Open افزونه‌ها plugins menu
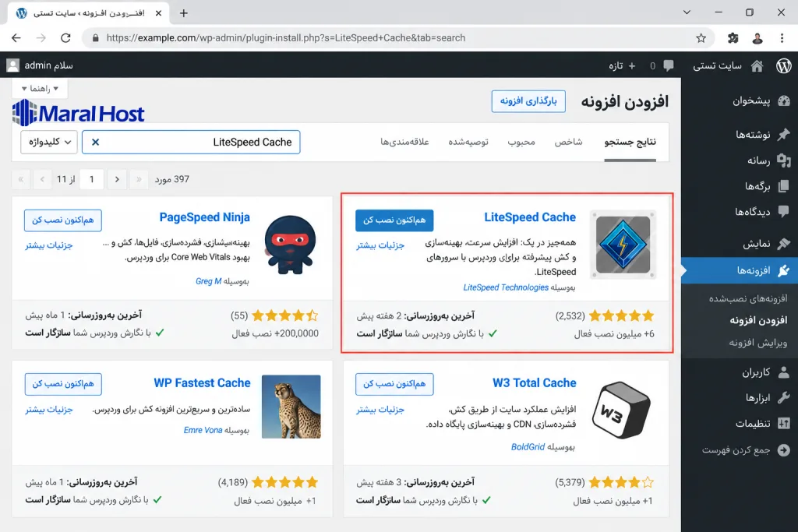This screenshot has height=532, width=798. tap(740, 270)
